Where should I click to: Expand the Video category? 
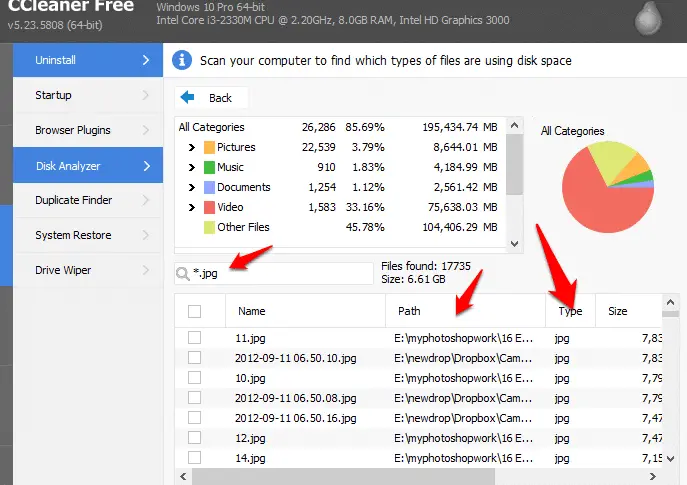(x=191, y=207)
